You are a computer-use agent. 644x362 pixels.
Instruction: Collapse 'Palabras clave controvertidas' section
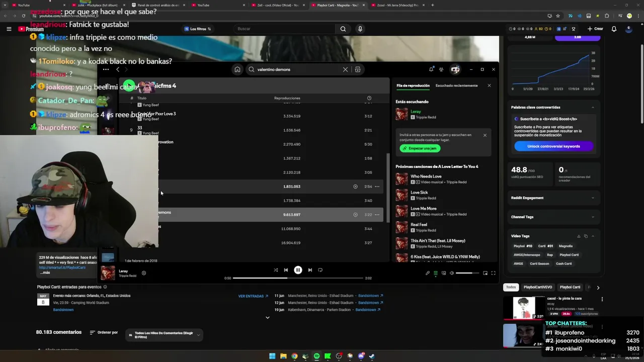tap(593, 107)
